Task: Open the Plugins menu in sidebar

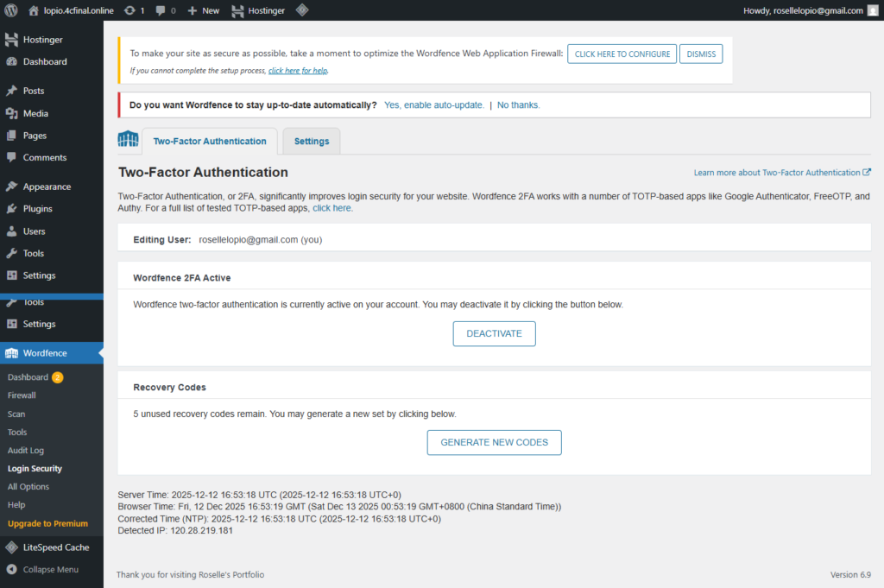Action: [37, 209]
